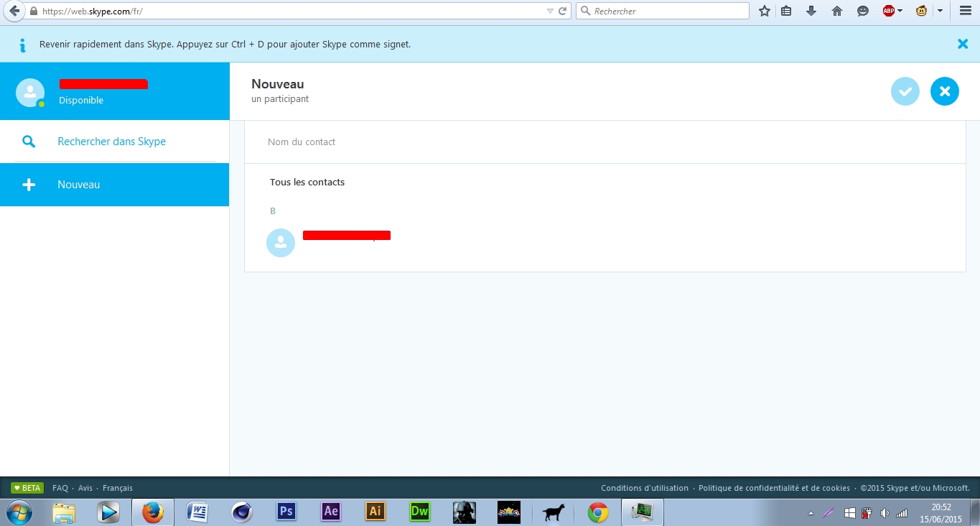Go to the Firefox home page icon
The image size is (980, 526).
(837, 11)
